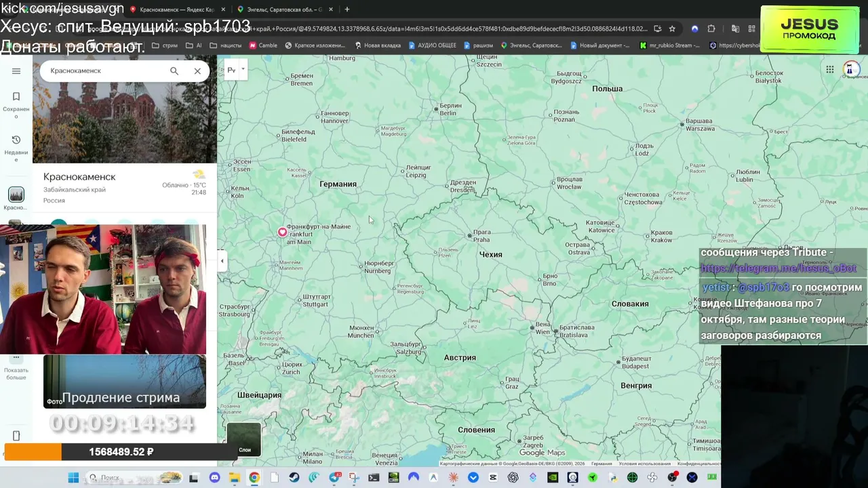The width and height of the screenshot is (868, 488).
Task: Open the Ру language dropdown
Action: (235, 70)
